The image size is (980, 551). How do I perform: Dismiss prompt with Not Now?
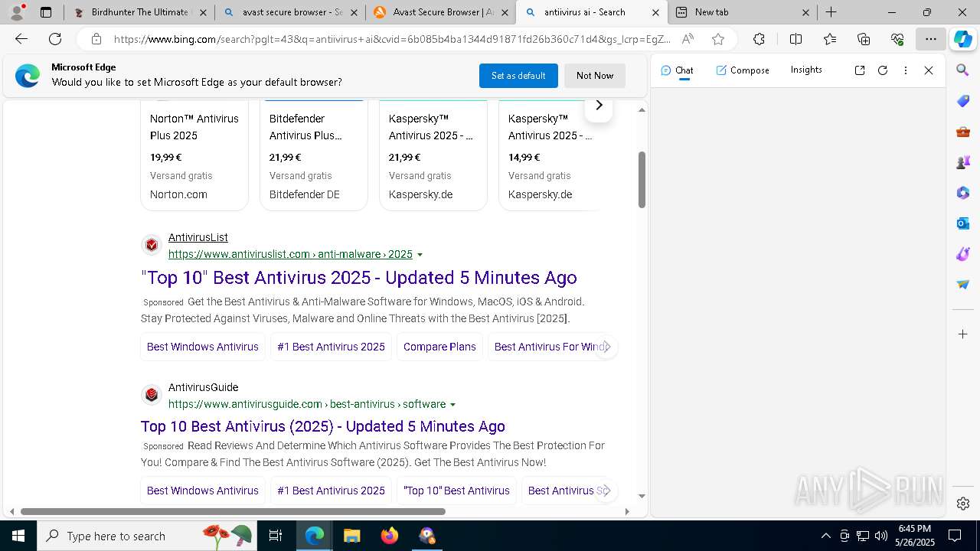[595, 76]
